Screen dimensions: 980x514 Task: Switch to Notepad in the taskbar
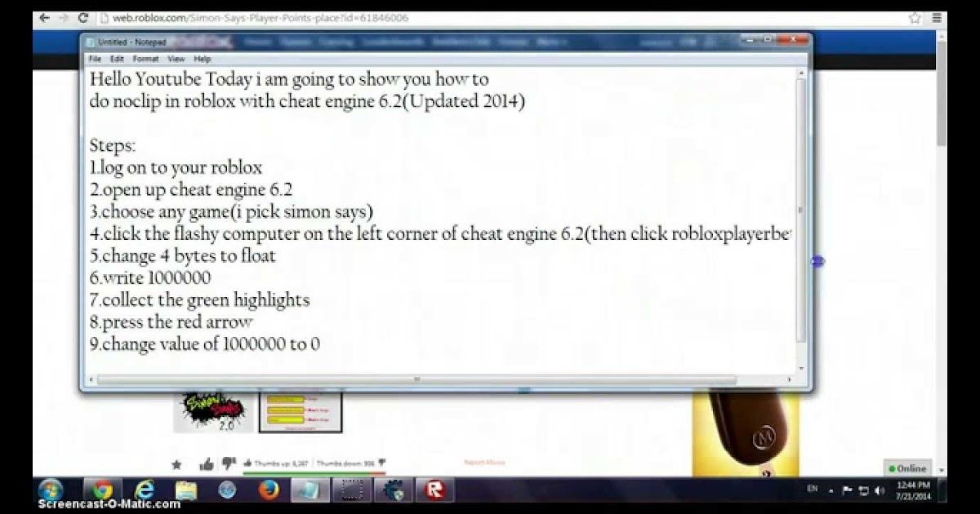click(310, 490)
